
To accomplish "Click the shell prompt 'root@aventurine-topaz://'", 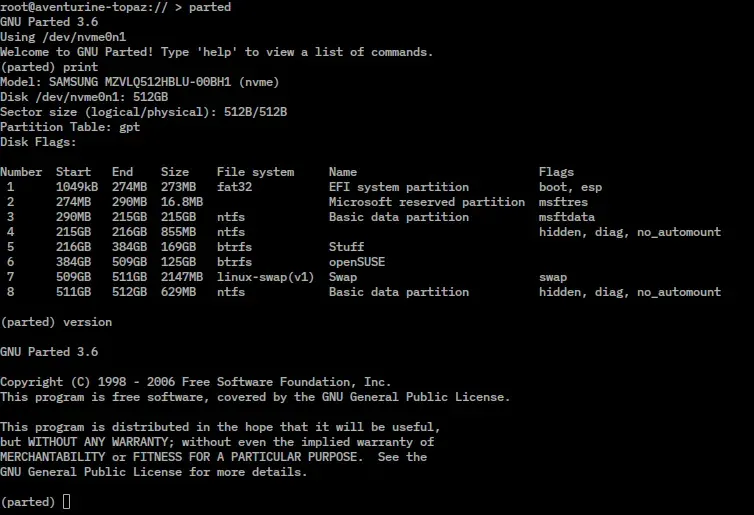I will (x=84, y=7).
